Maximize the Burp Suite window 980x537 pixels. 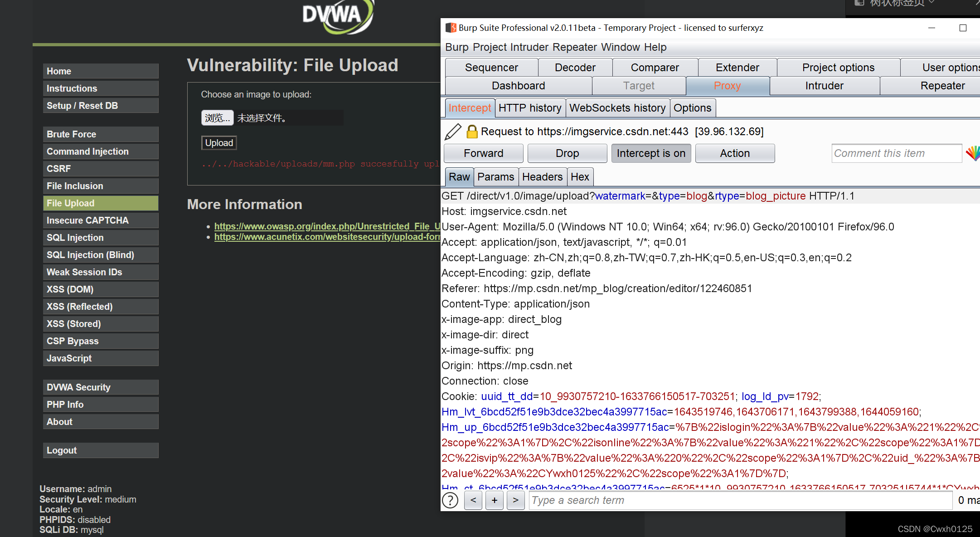[x=963, y=28]
